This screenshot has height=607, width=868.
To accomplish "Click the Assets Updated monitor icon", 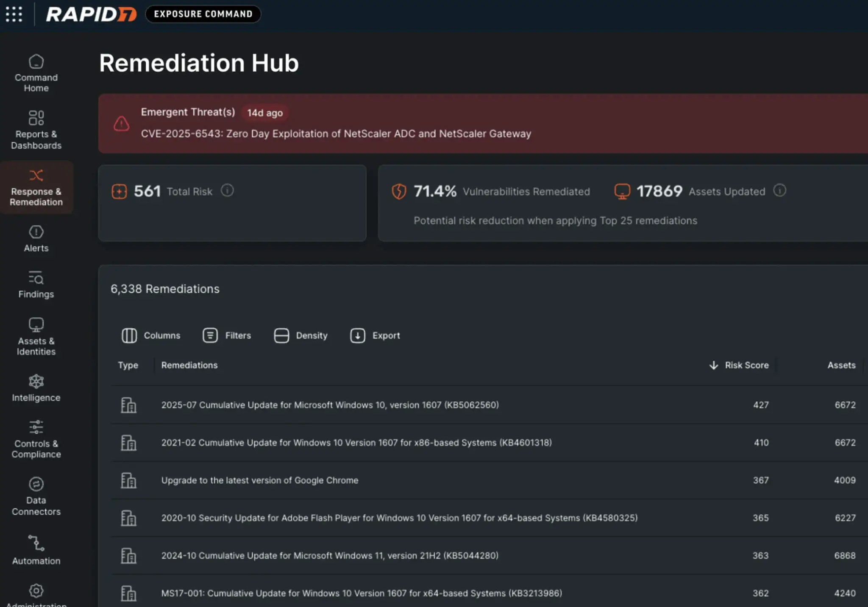I will 622,191.
